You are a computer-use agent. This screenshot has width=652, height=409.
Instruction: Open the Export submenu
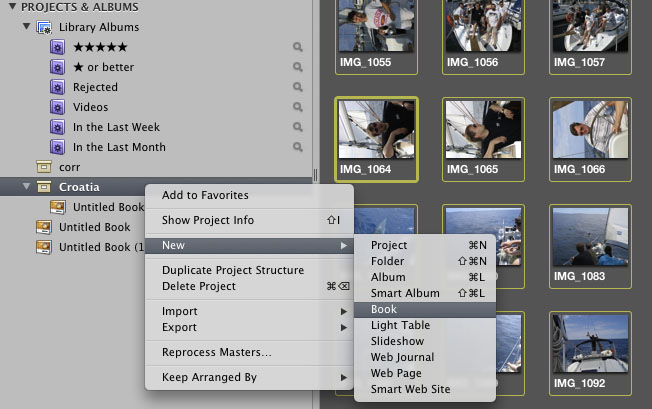249,328
